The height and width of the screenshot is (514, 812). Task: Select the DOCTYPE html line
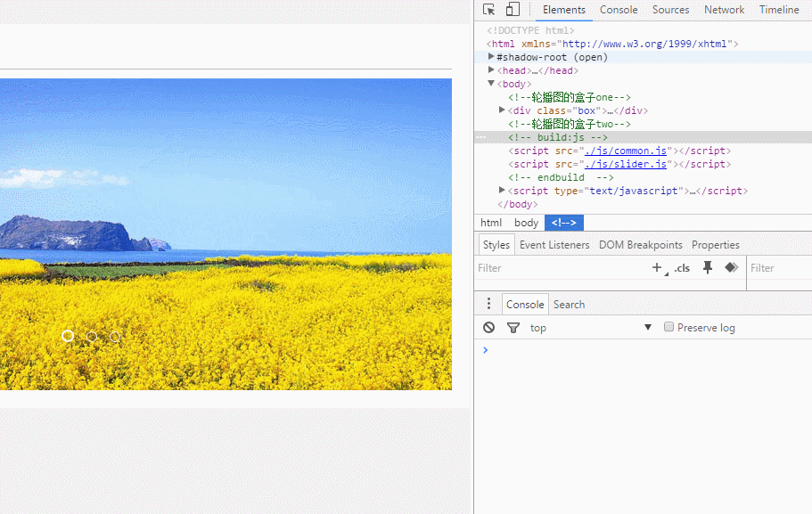pyautogui.click(x=530, y=30)
